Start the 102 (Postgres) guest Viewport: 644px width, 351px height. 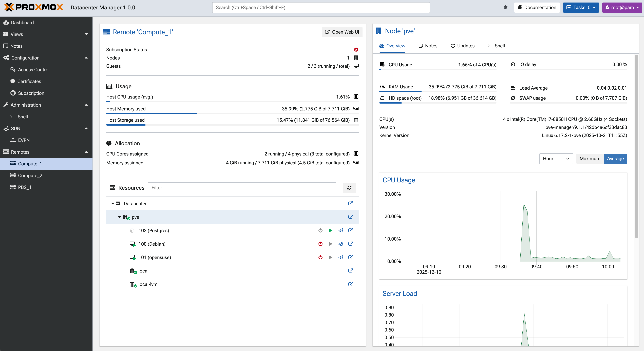pyautogui.click(x=330, y=230)
